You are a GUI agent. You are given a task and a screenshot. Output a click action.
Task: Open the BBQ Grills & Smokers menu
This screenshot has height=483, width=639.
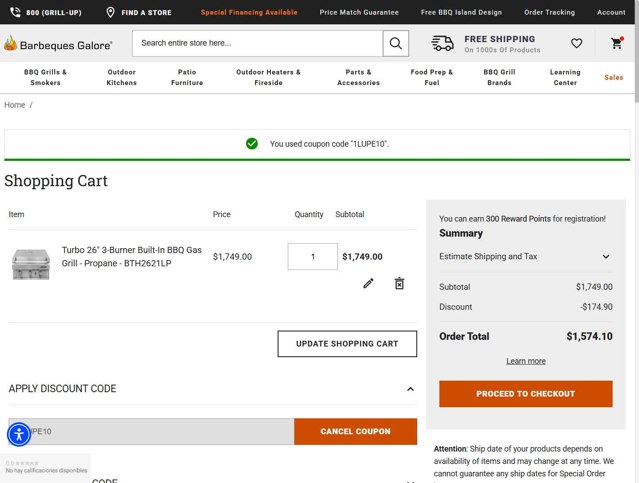pos(45,77)
